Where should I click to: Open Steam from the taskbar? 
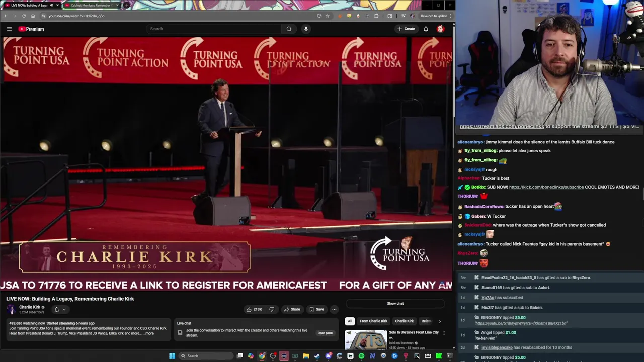tap(317, 356)
